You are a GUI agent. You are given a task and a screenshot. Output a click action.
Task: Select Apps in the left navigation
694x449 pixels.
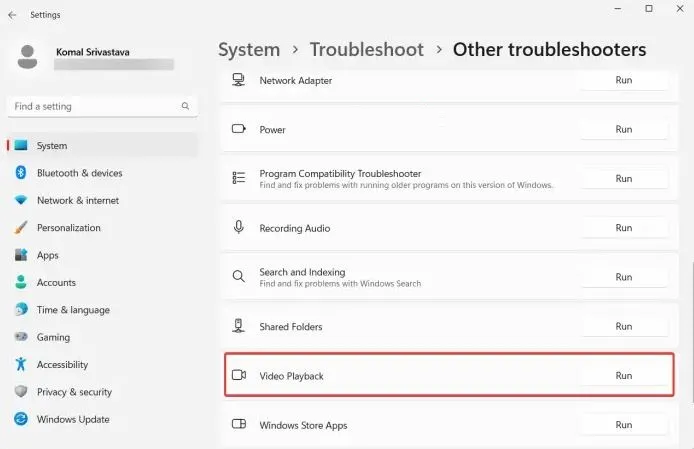pyautogui.click(x=48, y=255)
